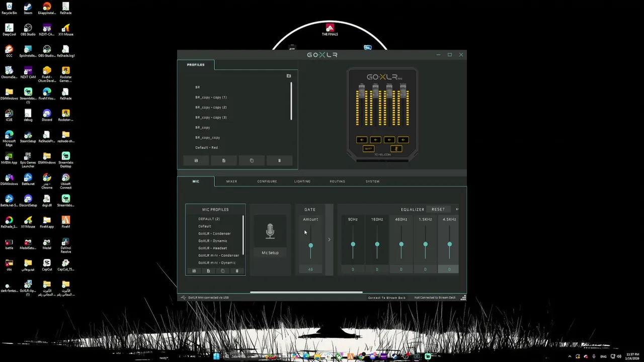Open the taskbar clock and date
The image size is (644, 362).
632,356
